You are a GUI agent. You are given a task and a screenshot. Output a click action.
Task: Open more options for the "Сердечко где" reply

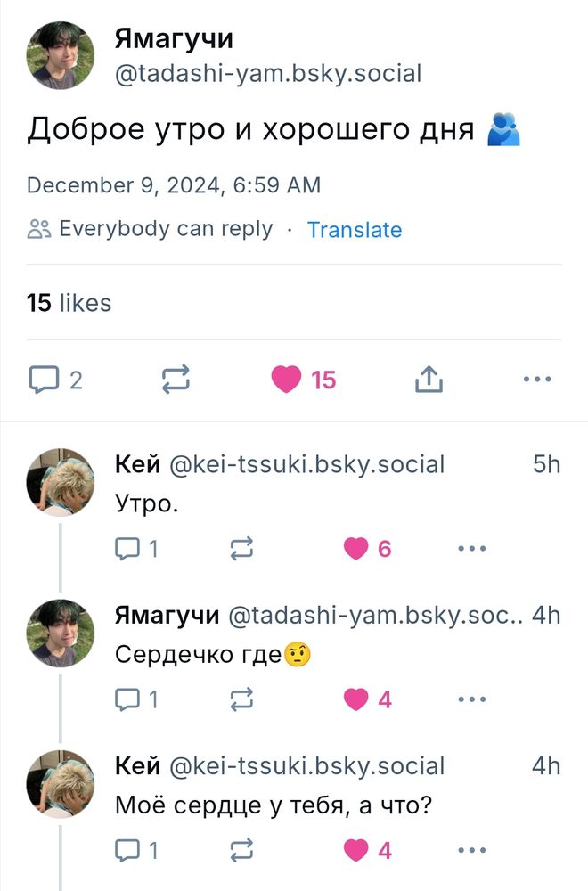(x=471, y=700)
